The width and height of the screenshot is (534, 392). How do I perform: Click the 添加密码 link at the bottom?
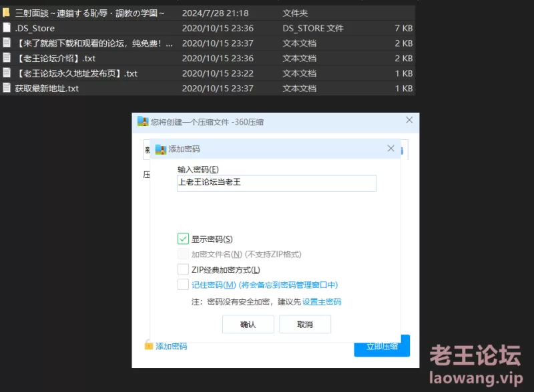pyautogui.click(x=172, y=347)
